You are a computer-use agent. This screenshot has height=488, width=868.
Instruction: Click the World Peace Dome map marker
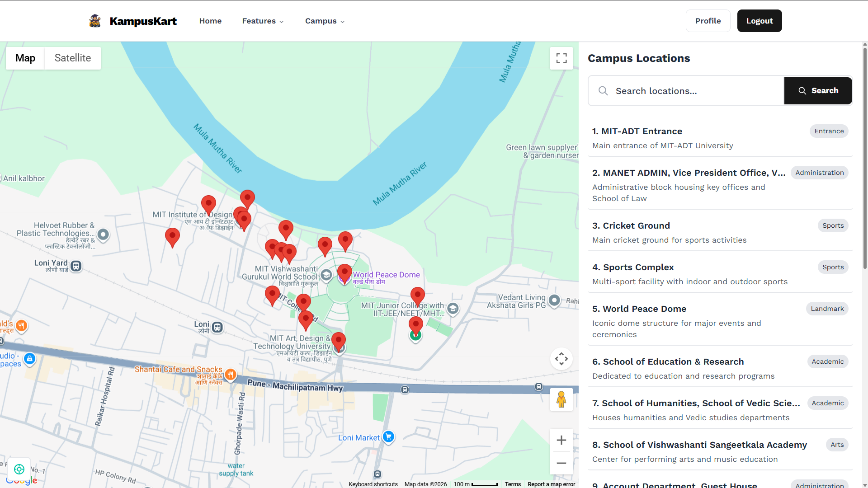pyautogui.click(x=344, y=274)
